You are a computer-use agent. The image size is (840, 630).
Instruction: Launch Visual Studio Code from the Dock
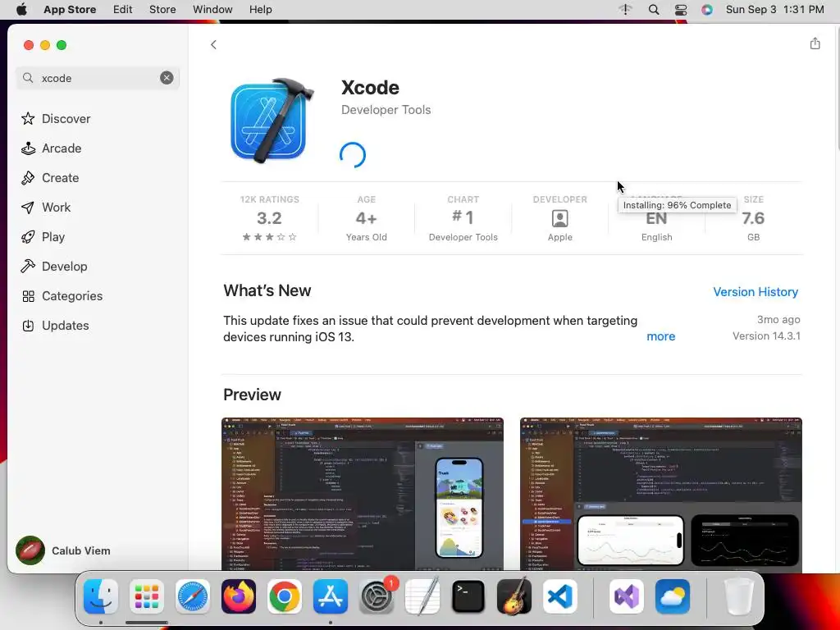pyautogui.click(x=560, y=596)
